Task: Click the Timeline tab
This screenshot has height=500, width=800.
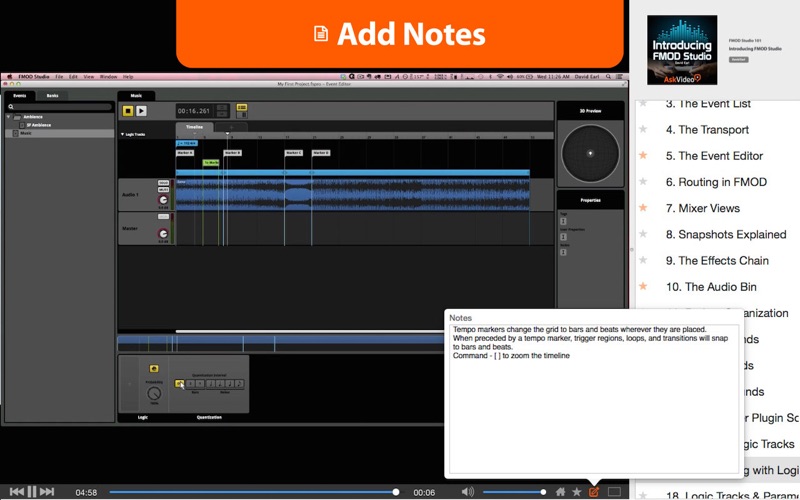Action: tap(194, 127)
